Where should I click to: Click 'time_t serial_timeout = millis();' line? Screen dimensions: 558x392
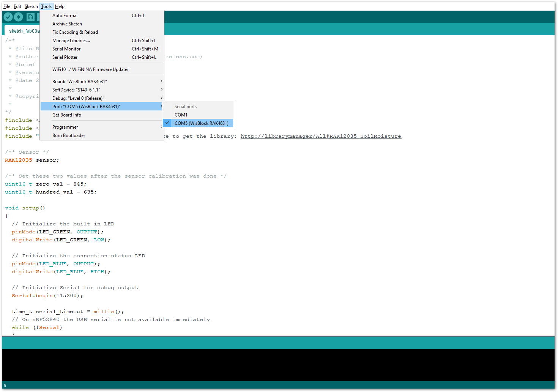(x=68, y=312)
